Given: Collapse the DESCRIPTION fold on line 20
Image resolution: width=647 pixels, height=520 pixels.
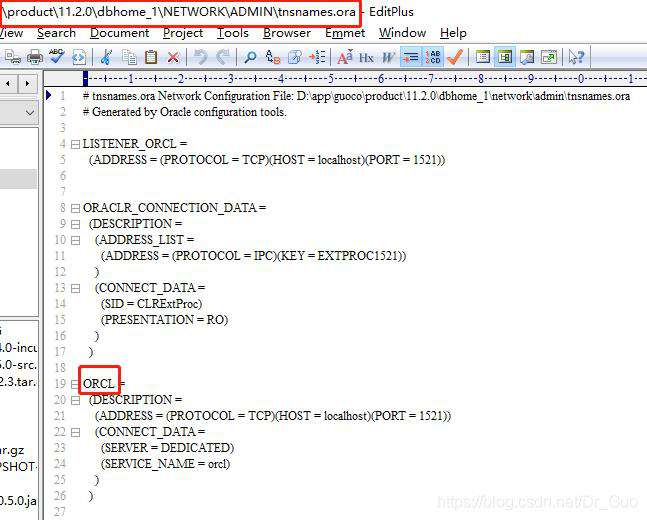Looking at the screenshot, I should [75, 400].
